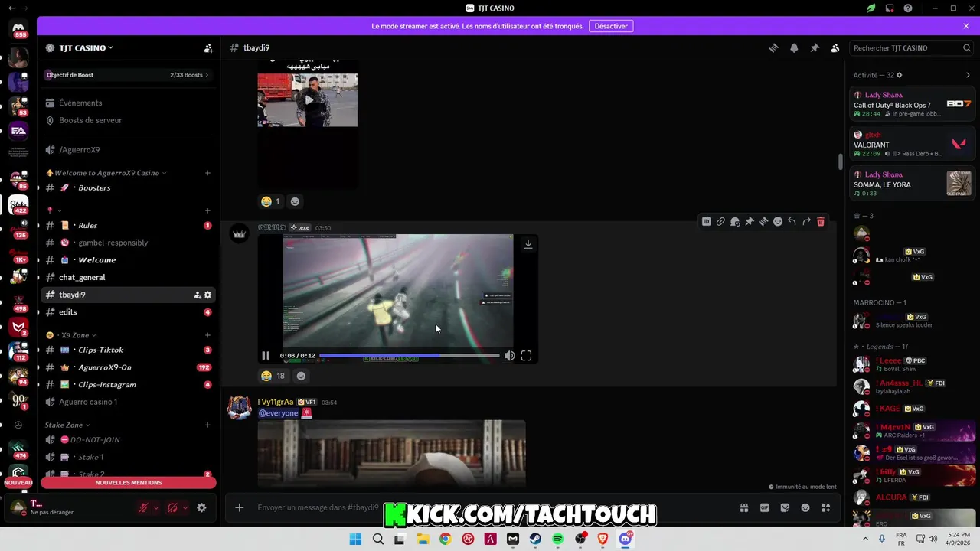Screen dimensions: 980x551
Task: Open the chat_general channel
Action: (128, 277)
